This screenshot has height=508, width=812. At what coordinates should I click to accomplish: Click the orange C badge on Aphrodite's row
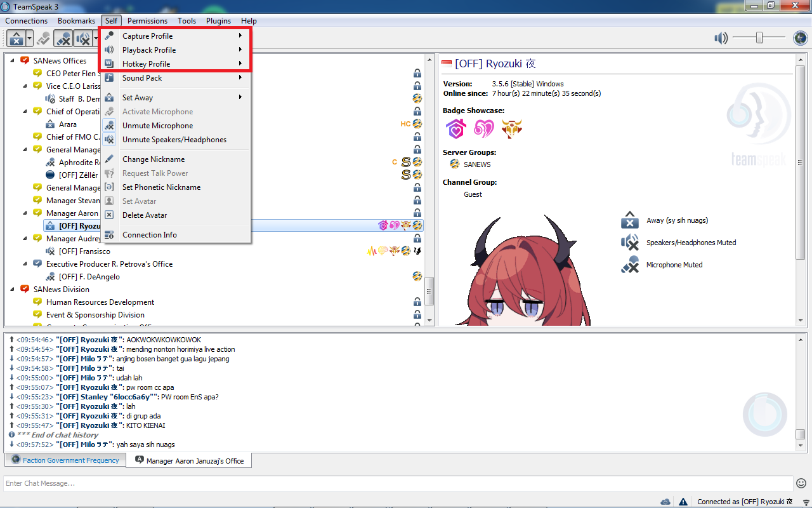395,163
